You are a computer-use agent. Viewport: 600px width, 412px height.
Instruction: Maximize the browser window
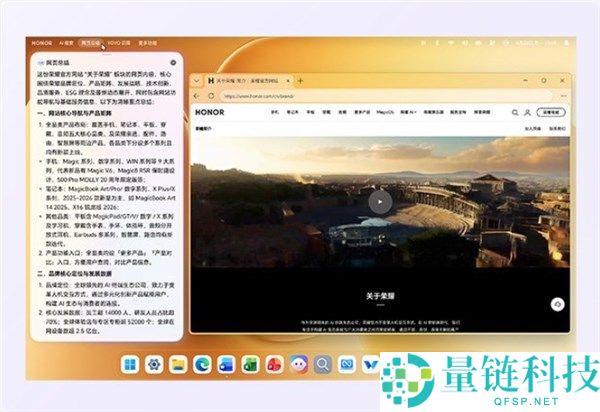click(544, 81)
